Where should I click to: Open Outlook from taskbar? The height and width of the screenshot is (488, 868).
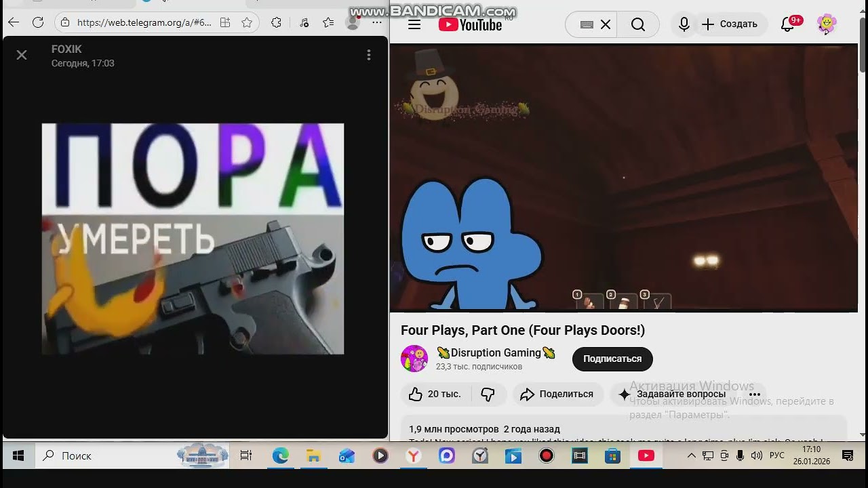click(347, 455)
